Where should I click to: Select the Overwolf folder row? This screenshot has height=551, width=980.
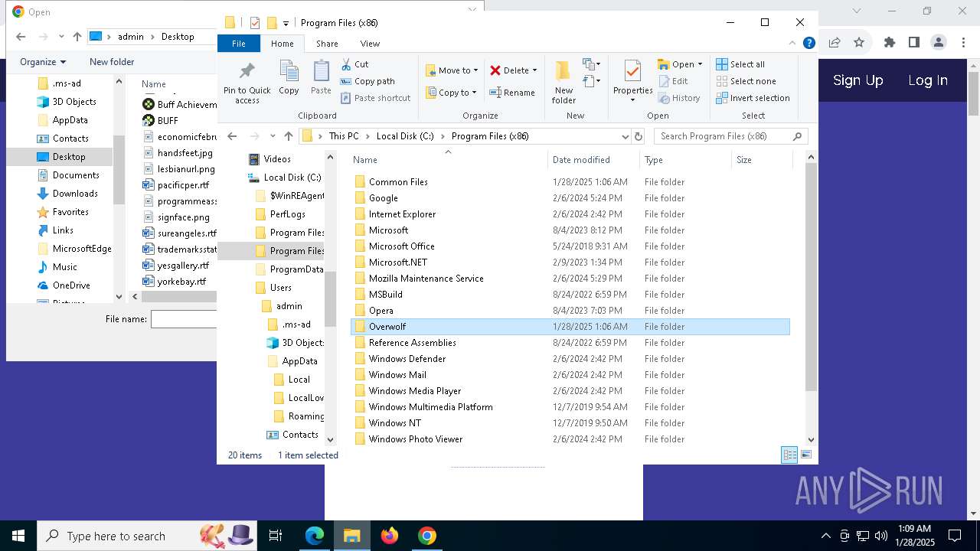[570, 327]
